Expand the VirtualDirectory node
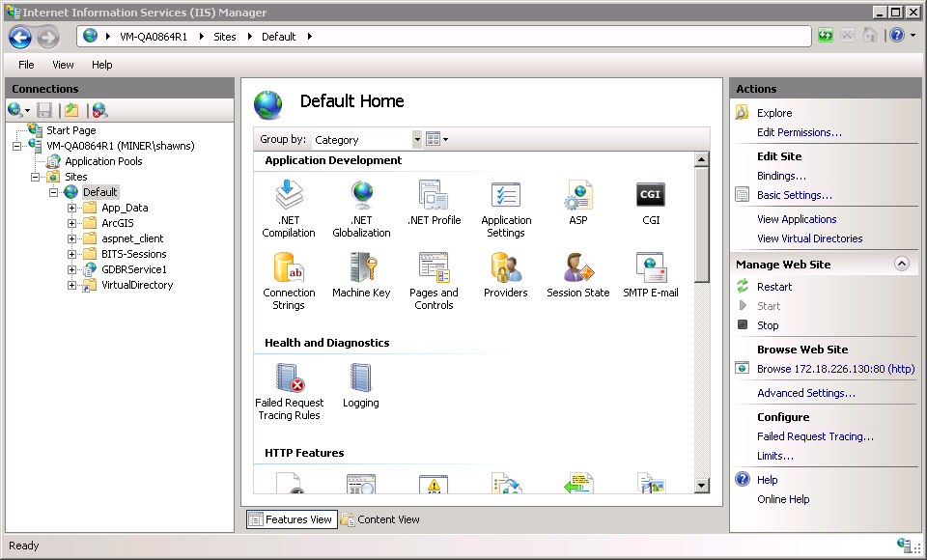This screenshot has height=560, width=927. click(71, 285)
